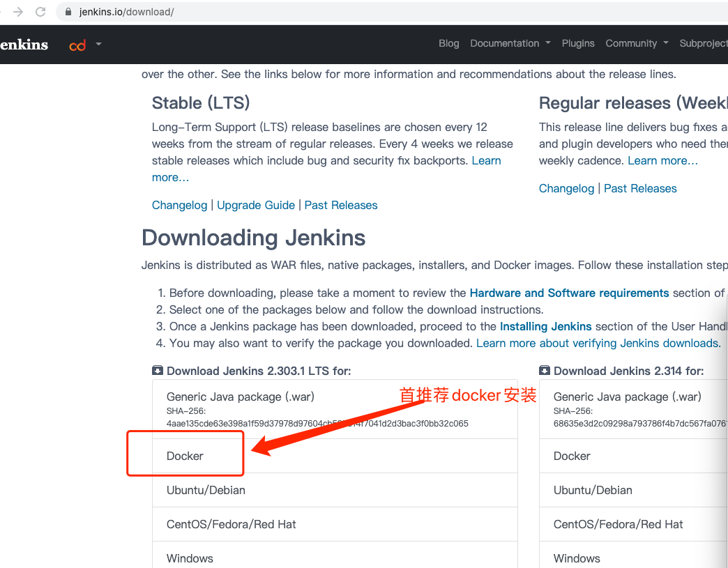Open the weekly Past Releases link
Image resolution: width=728 pixels, height=568 pixels.
tap(640, 188)
